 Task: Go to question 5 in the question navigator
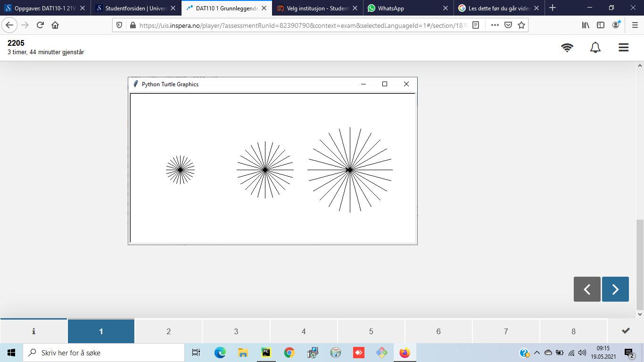(371, 331)
